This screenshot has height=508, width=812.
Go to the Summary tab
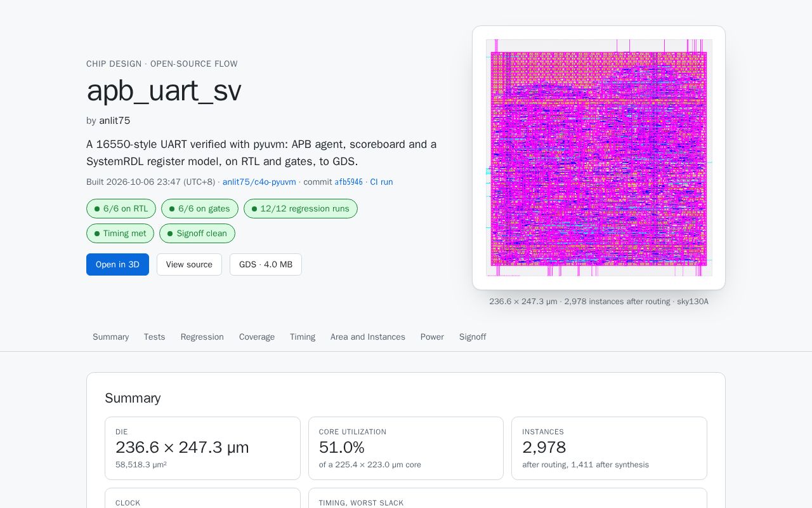(110, 337)
